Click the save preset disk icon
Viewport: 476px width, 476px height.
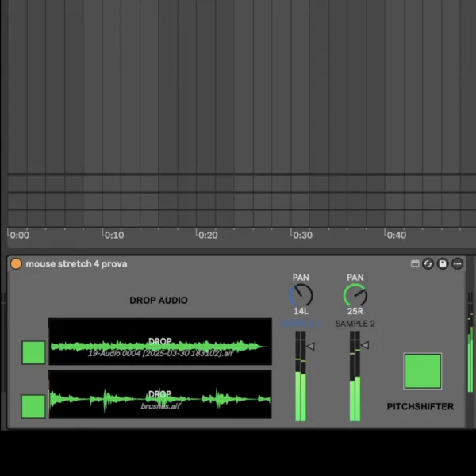[x=443, y=263]
